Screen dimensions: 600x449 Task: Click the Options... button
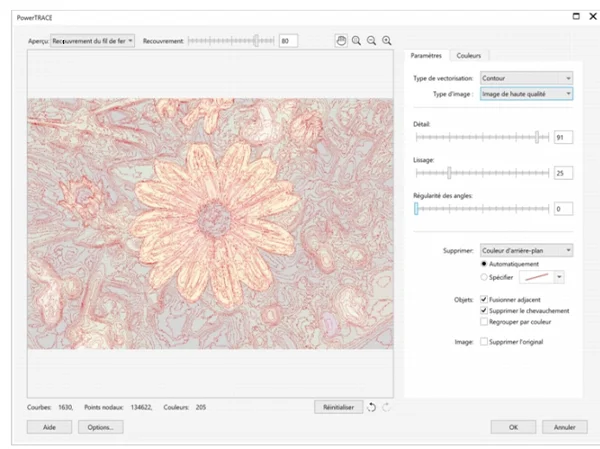pyautogui.click(x=101, y=427)
